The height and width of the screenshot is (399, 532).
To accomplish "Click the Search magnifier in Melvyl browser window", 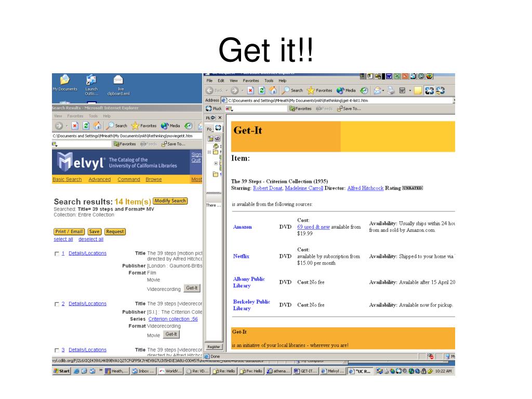I will (116, 126).
